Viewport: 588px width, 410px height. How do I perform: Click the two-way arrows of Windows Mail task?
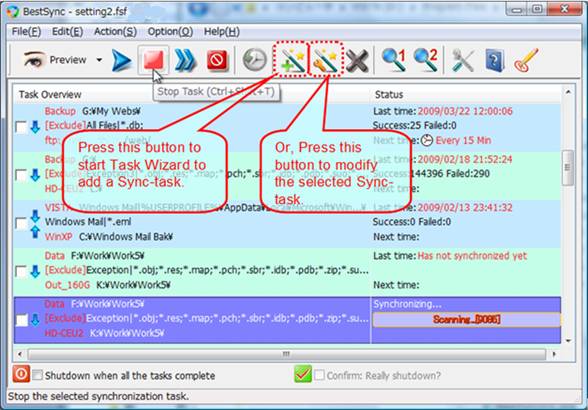click(x=35, y=224)
